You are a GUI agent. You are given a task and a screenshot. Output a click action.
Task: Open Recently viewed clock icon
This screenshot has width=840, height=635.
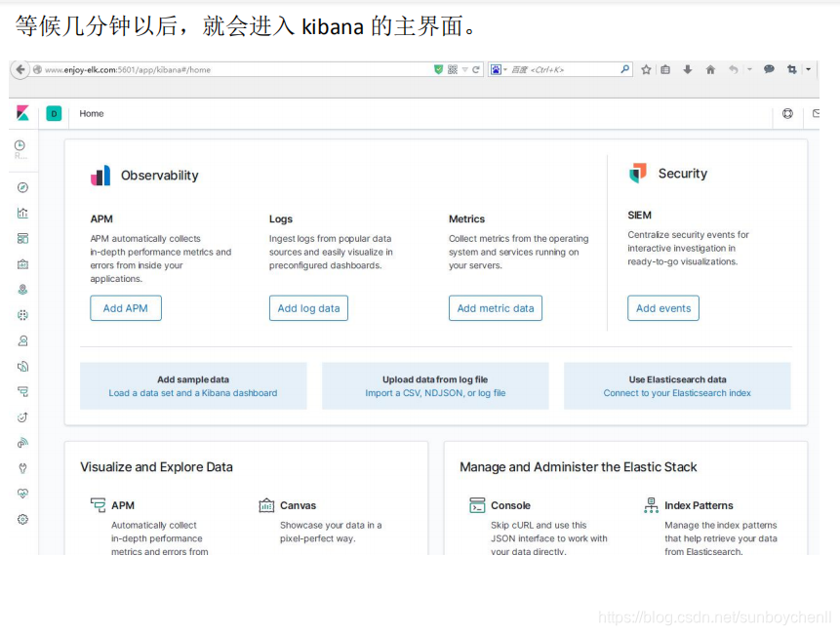point(20,145)
